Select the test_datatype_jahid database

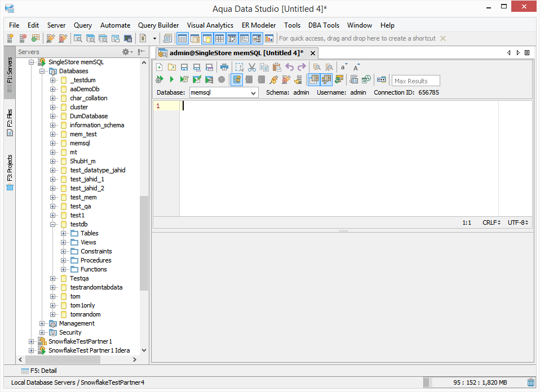(98, 170)
